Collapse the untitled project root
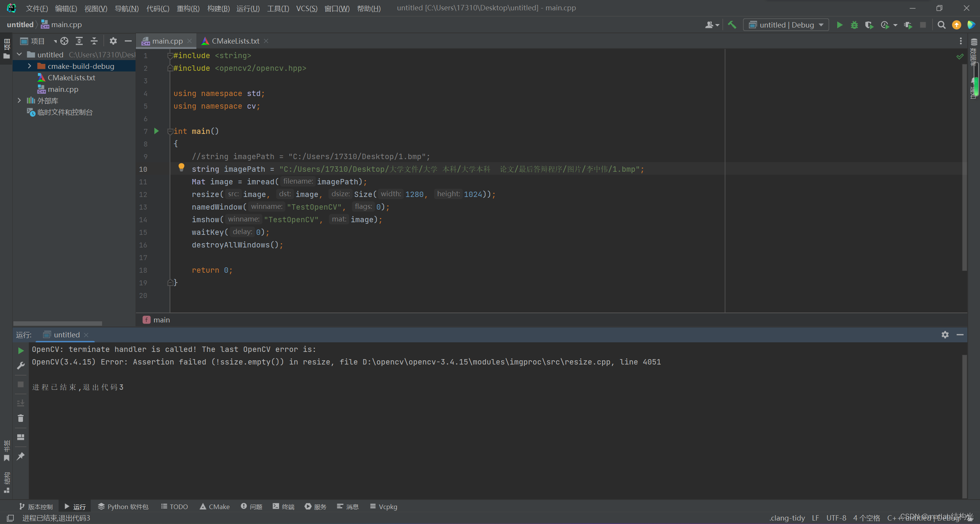Viewport: 980px width, 524px height. (19, 55)
